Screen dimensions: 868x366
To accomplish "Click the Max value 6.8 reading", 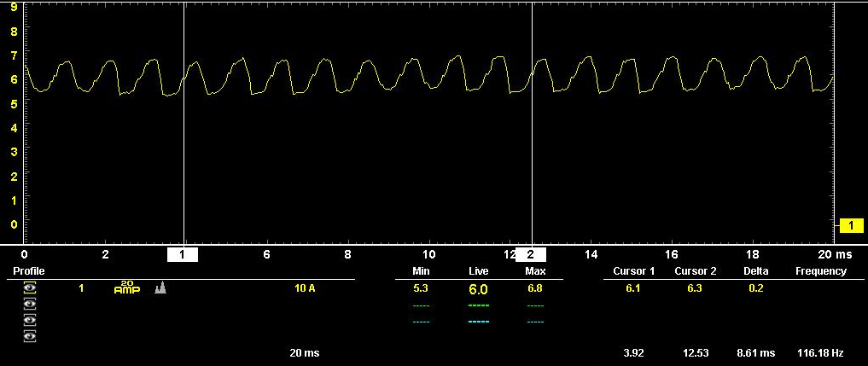I will 535,288.
